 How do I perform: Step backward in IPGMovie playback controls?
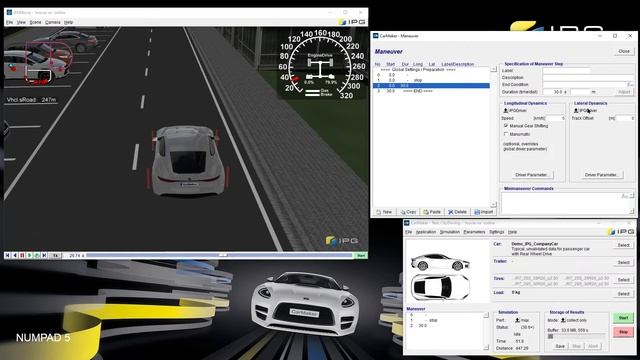[15, 256]
